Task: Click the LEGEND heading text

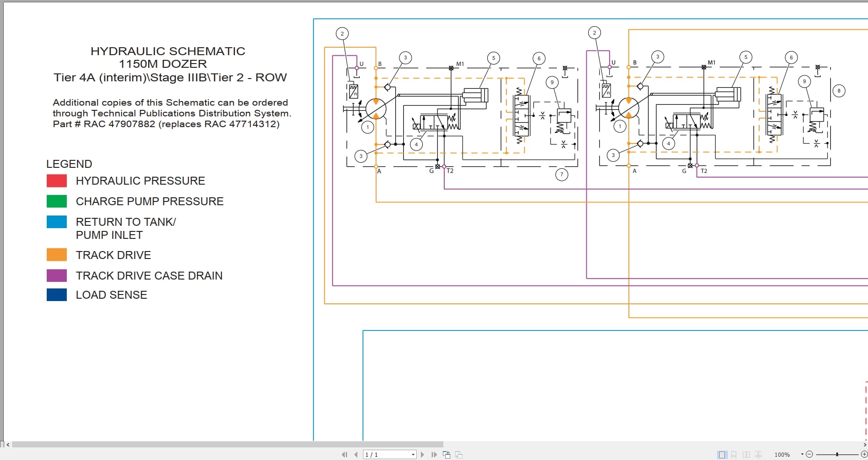Action: click(x=69, y=164)
